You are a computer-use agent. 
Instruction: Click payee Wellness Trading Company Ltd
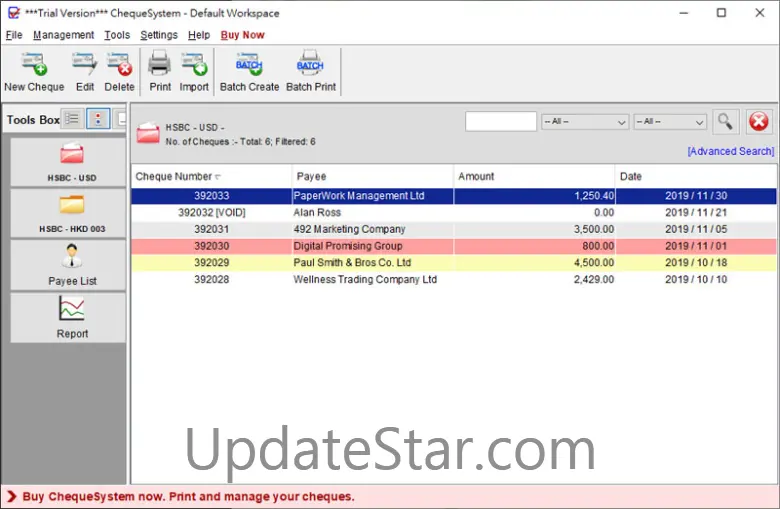point(365,279)
